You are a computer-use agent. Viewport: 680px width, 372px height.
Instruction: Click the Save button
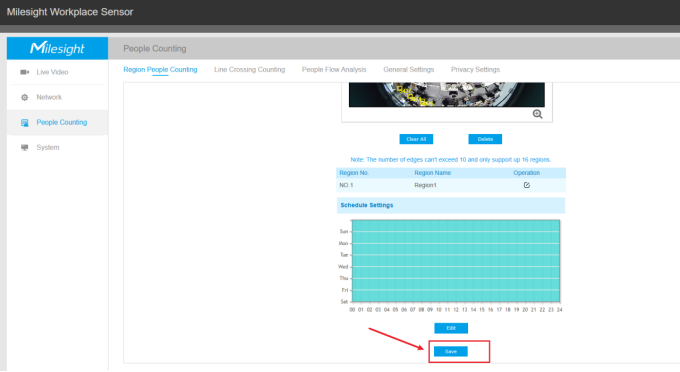click(451, 352)
